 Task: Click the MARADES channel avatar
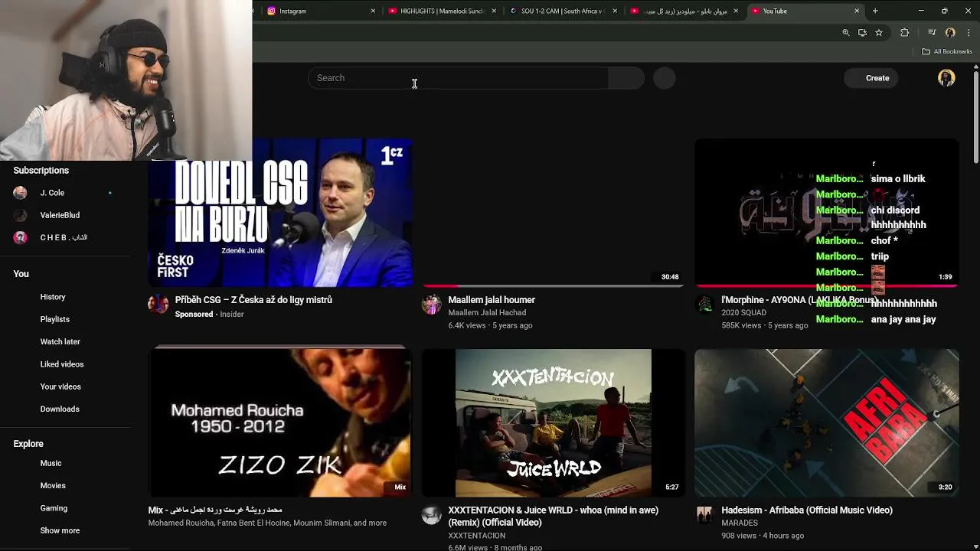(x=705, y=515)
